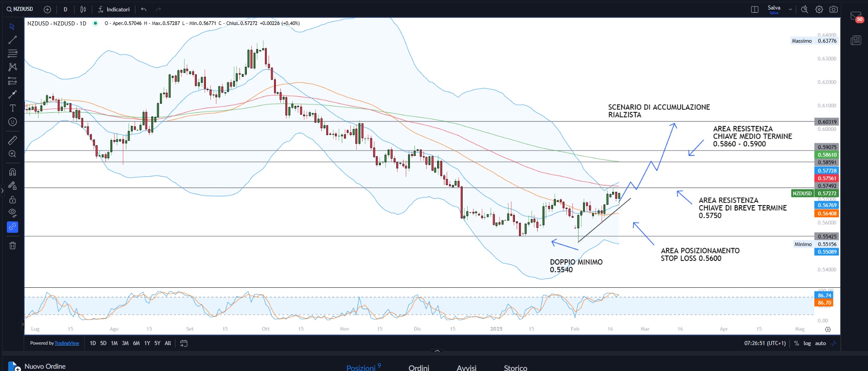Toggle auto scale on the price axis

pyautogui.click(x=820, y=343)
